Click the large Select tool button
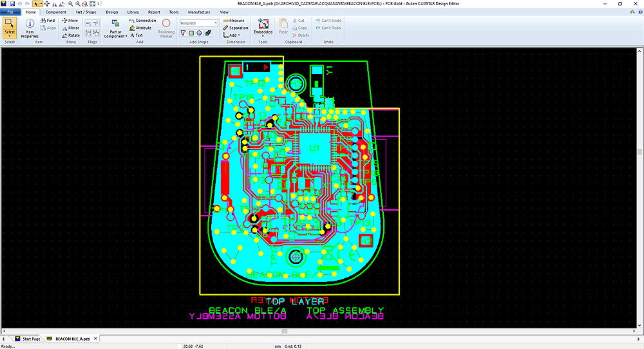Image resolution: width=644 pixels, height=349 pixels. pyautogui.click(x=10, y=24)
